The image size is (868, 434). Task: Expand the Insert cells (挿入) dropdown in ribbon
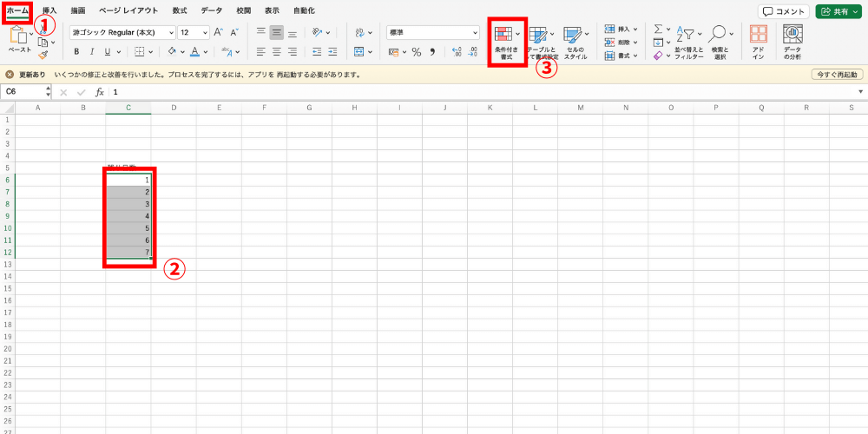635,29
